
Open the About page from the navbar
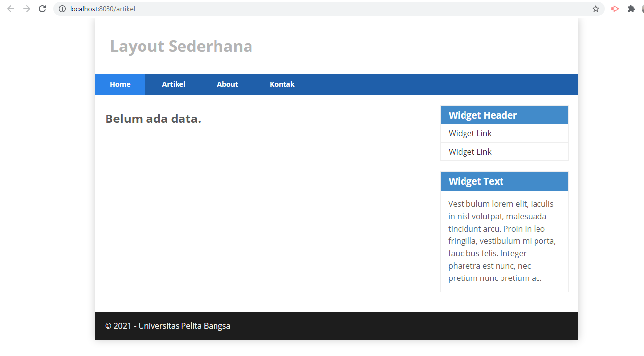(x=227, y=84)
